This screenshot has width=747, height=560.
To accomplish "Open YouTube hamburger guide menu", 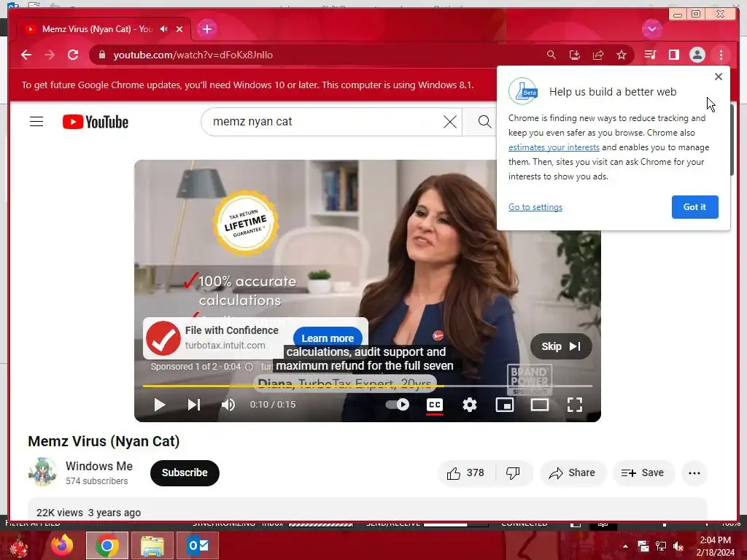I will pos(36,122).
